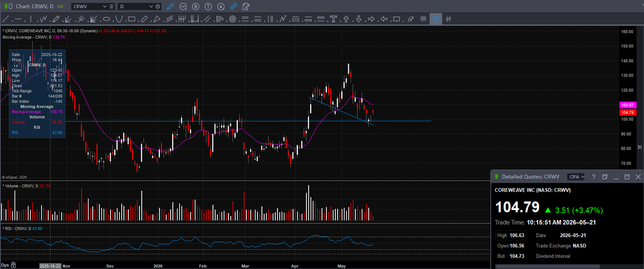Click the small arrow at chart's right edge
644x269 pixels.
639,147
